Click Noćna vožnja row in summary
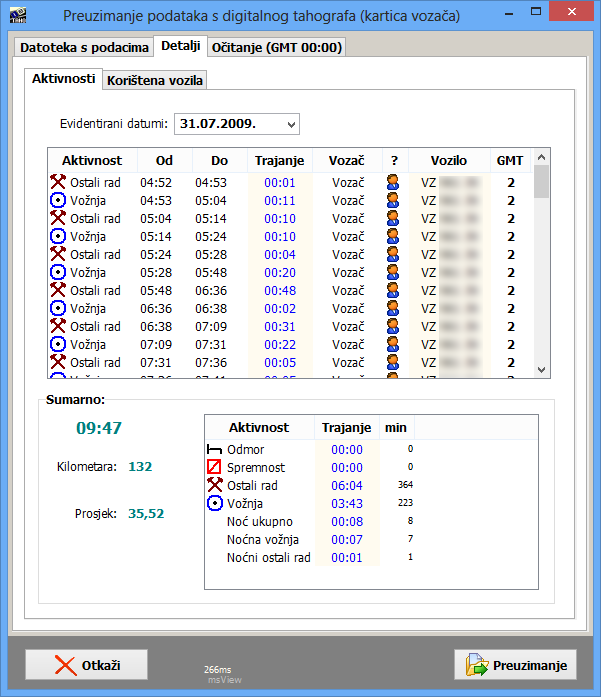 (310, 539)
